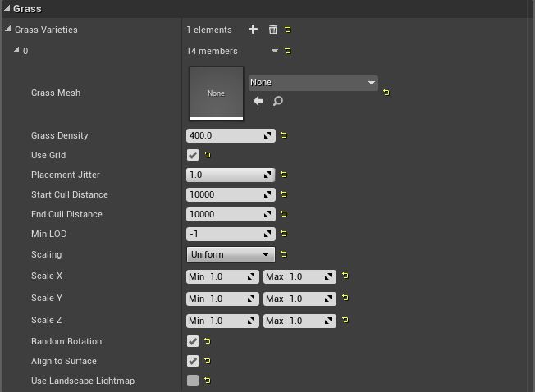Open the Scaling Uniform dropdown

coord(231,254)
